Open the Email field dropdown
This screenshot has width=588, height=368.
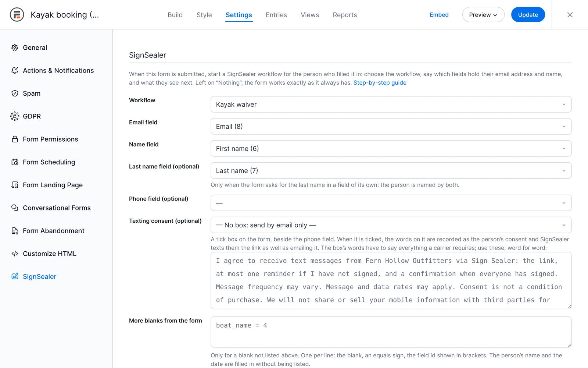[x=391, y=127]
